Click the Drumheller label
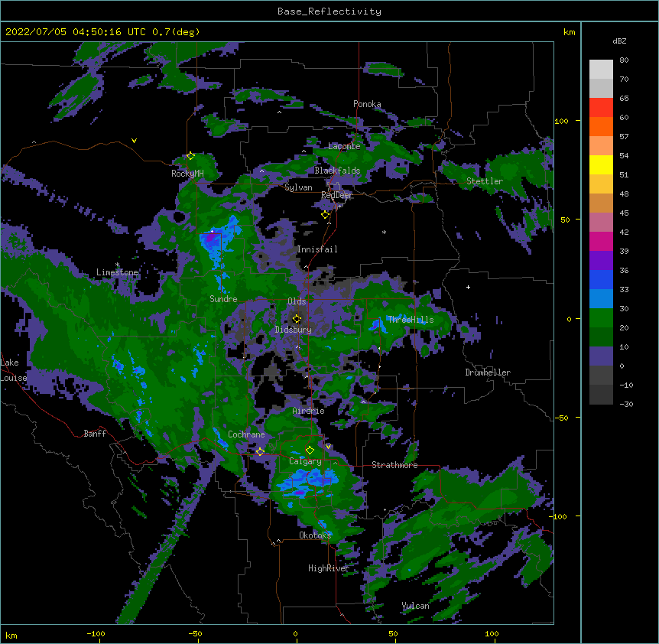The width and height of the screenshot is (659, 644). [x=488, y=372]
